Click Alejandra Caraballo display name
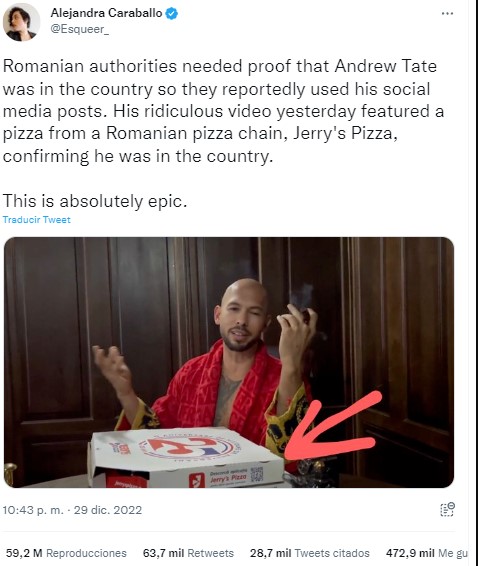The width and height of the screenshot is (478, 566). coord(107,13)
